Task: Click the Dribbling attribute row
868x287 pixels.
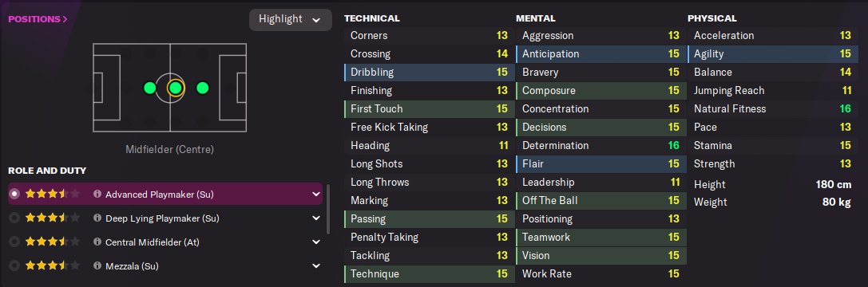Action: coord(429,72)
